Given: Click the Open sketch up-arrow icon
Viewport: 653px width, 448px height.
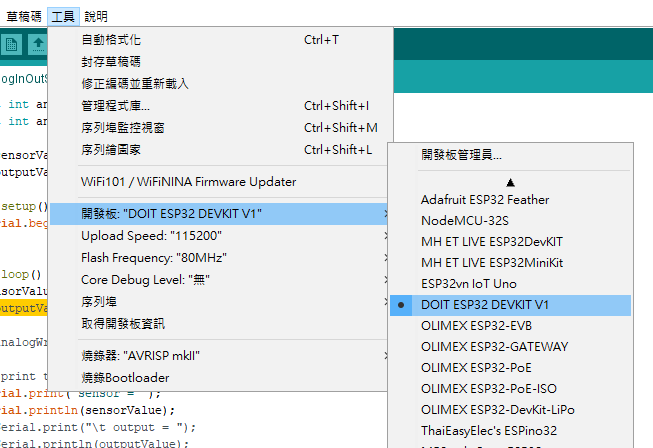Looking at the screenshot, I should coord(38,44).
